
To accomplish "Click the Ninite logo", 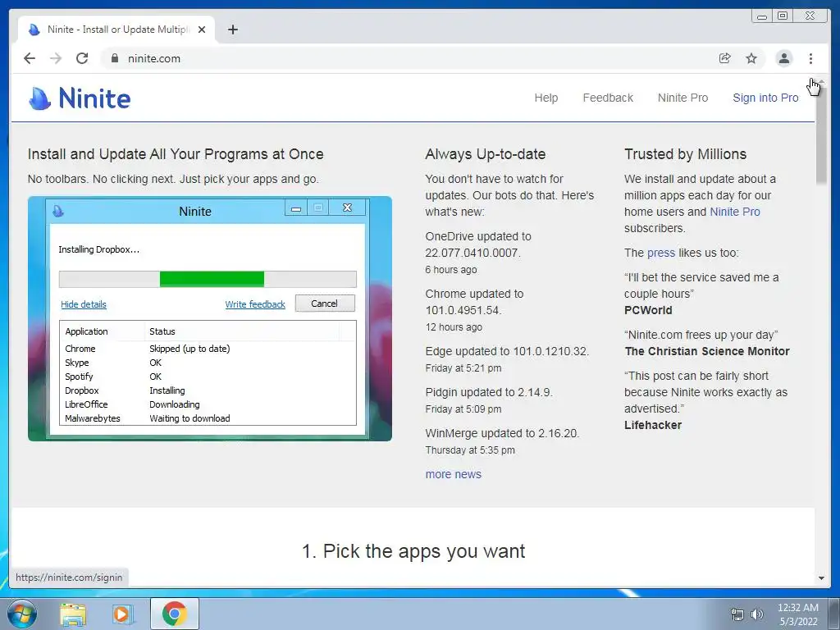I will [80, 98].
